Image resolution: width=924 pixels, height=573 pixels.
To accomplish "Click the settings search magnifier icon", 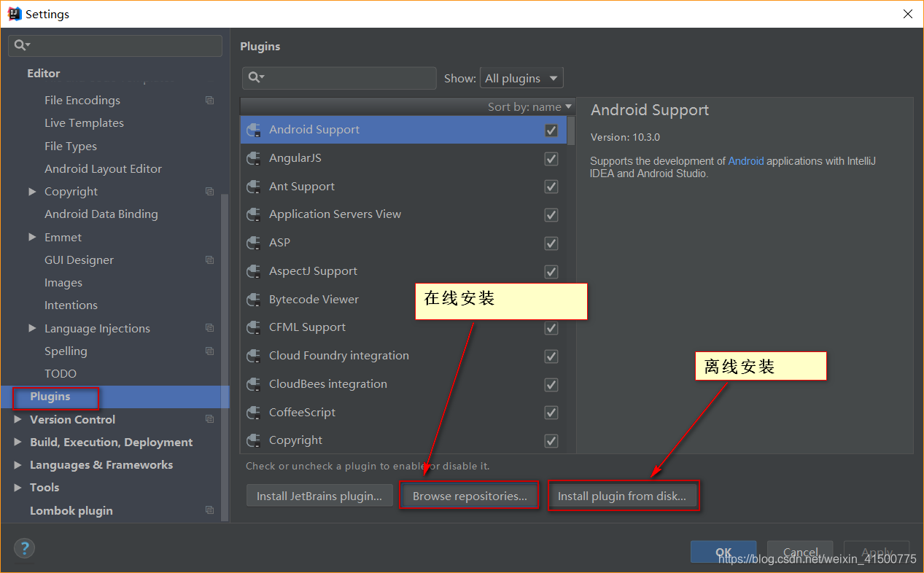I will click(x=22, y=45).
